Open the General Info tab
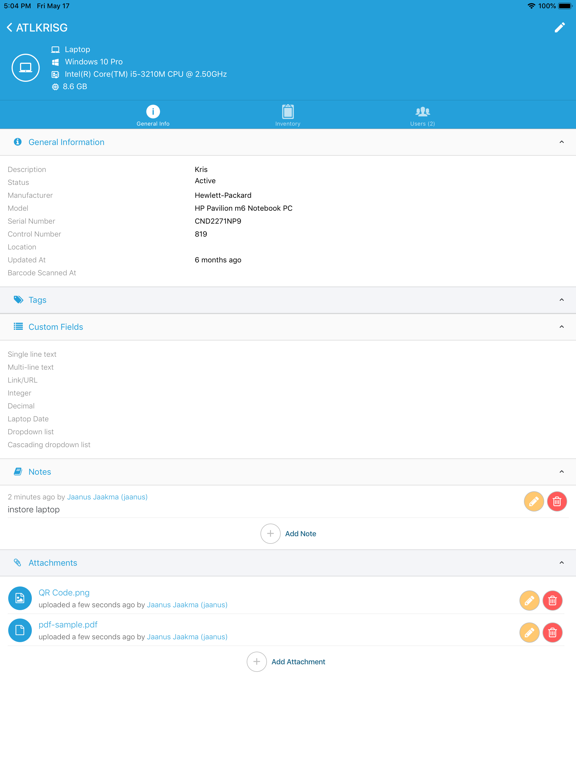The height and width of the screenshot is (768, 576). (x=153, y=116)
